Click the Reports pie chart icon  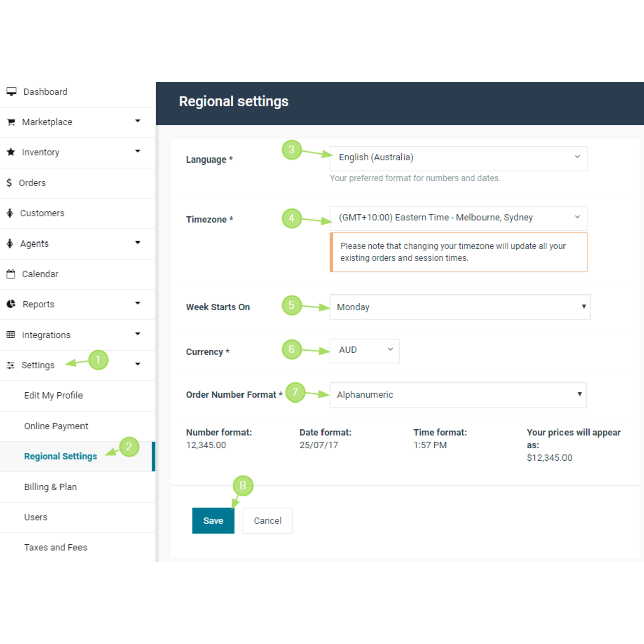11,304
